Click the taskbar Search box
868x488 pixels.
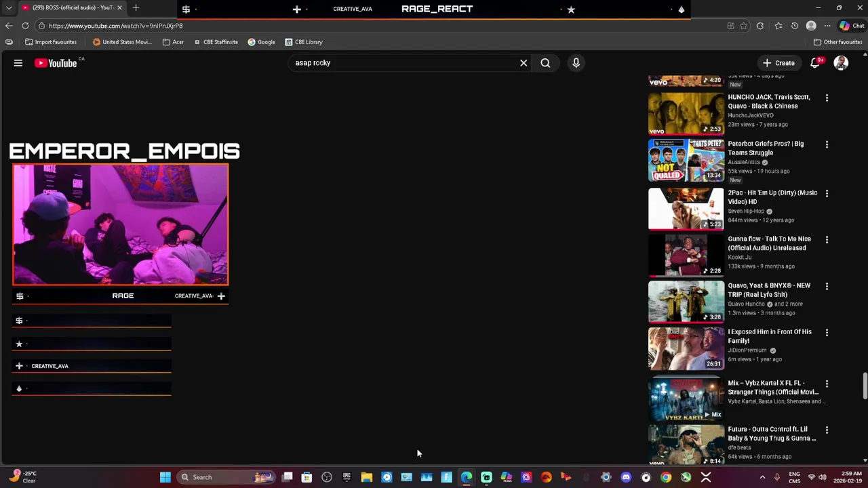coord(227,477)
